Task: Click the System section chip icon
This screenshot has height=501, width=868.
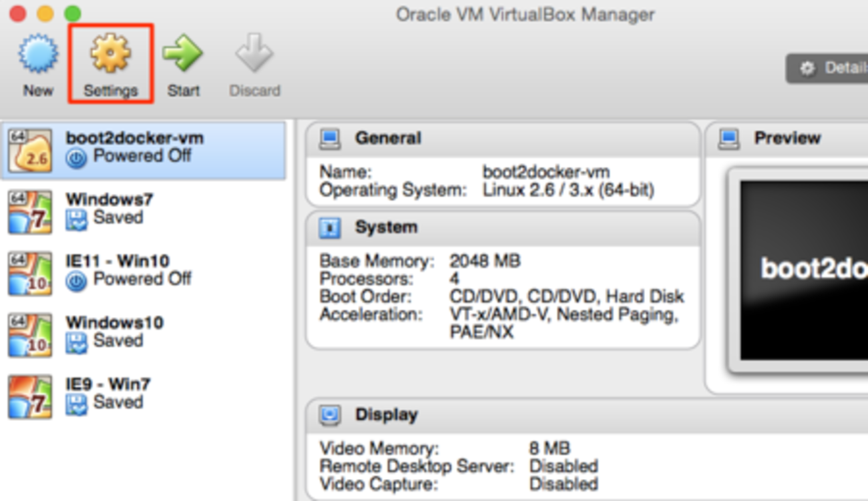Action: 329,228
